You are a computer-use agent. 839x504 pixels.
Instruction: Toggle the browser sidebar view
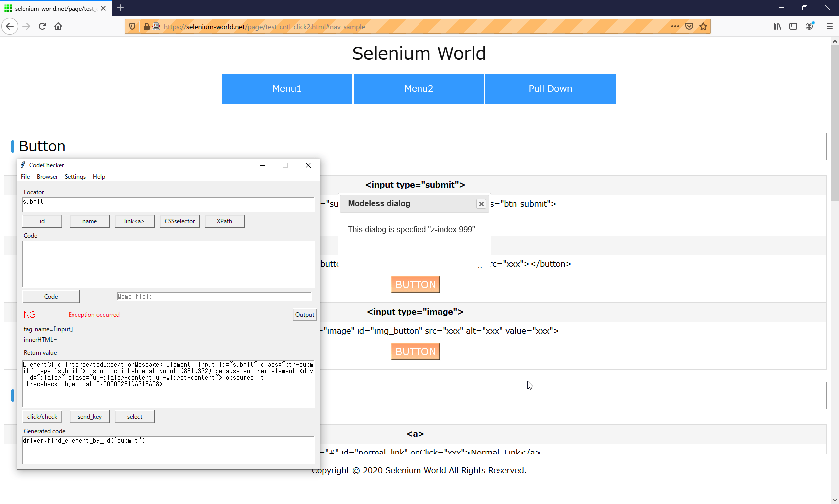tap(793, 26)
